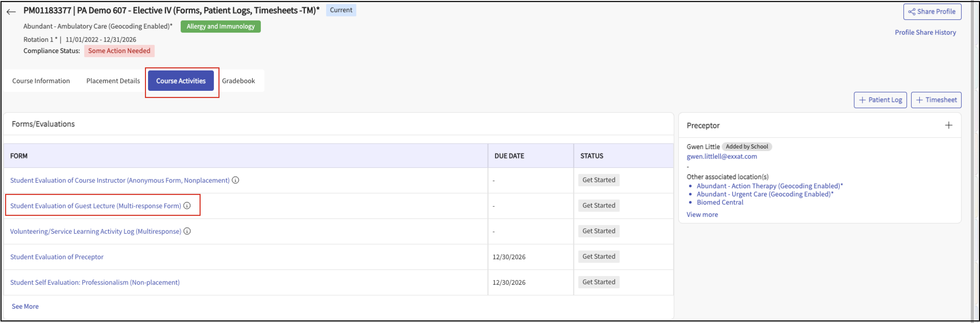980x323 pixels.
Task: Add a preceptor with plus icon
Action: 948,125
